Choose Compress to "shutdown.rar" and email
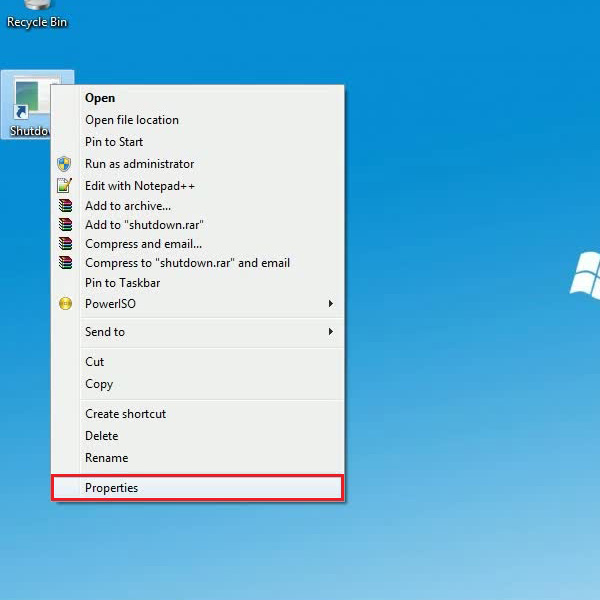 tap(198, 263)
